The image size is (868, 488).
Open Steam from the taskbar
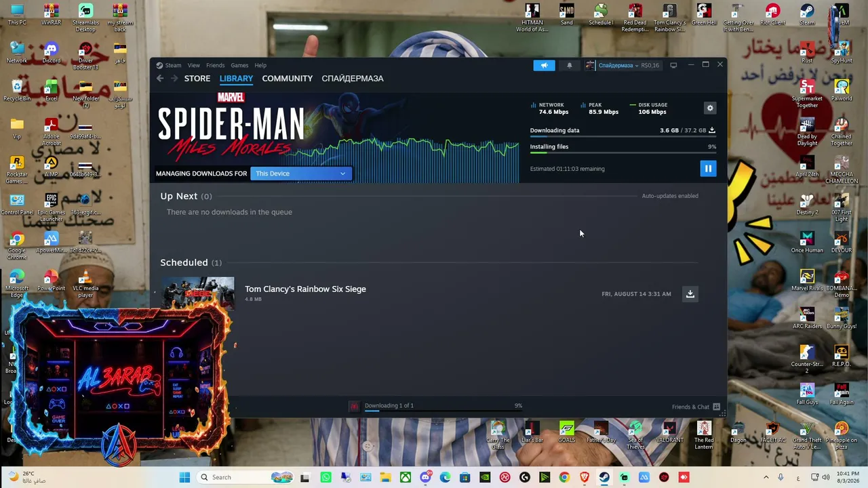coord(604,477)
